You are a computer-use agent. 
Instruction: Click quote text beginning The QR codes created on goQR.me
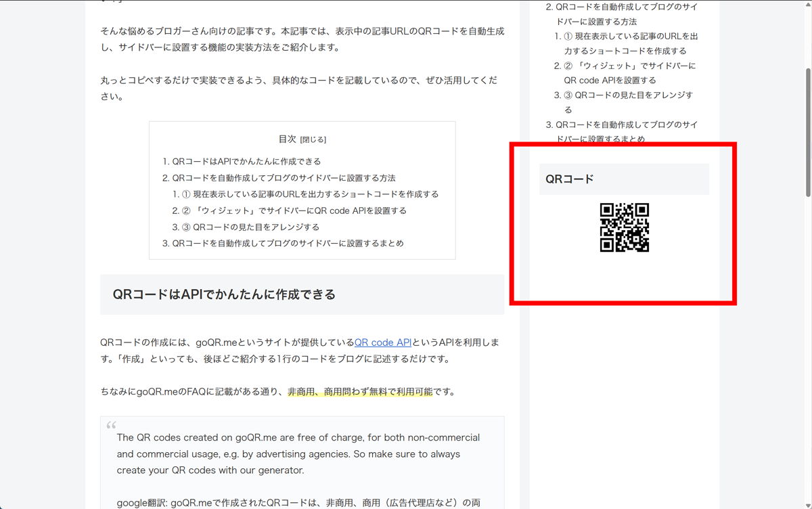click(298, 453)
